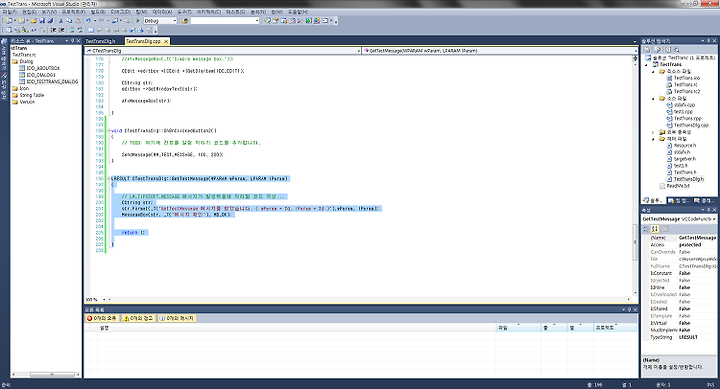This screenshot has height=389, width=720.
Task: Collapse the OnBnClickedButton2 function outline
Action: 109,131
